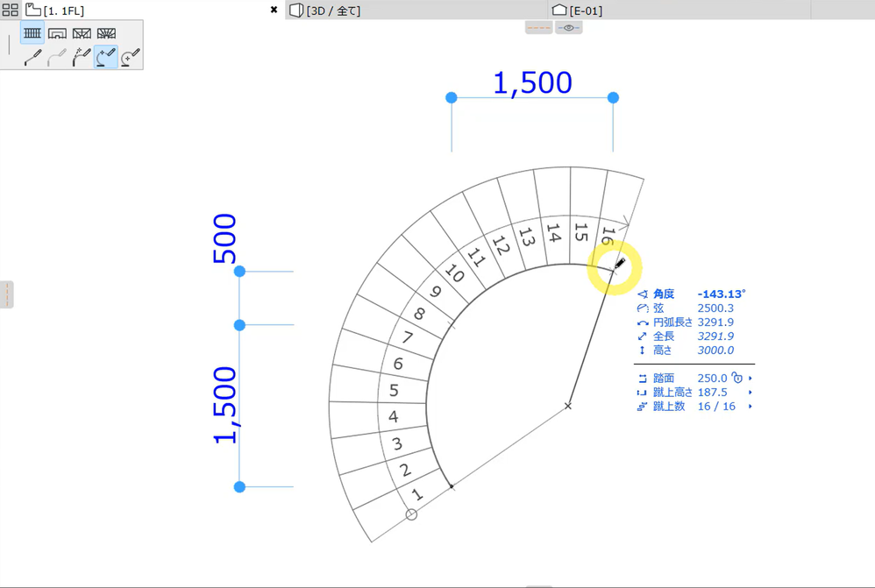Image resolution: width=875 pixels, height=588 pixels.
Task: Edit the 弦 value 2500.3
Action: click(x=715, y=308)
